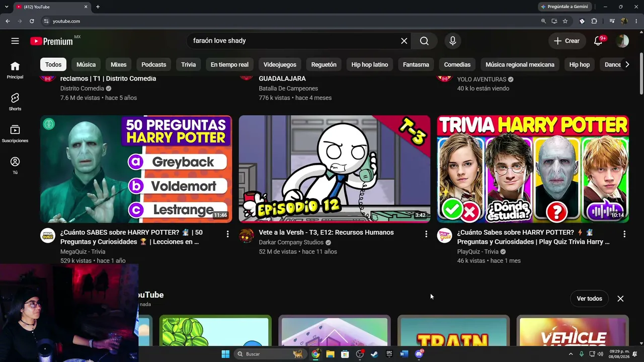Open File Explorer from taskbar

click(330, 354)
